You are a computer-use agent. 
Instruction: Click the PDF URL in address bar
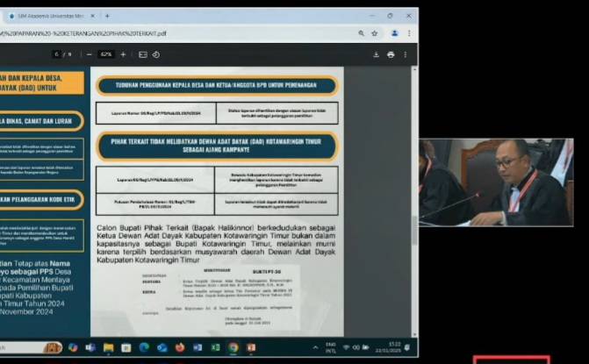[83, 33]
